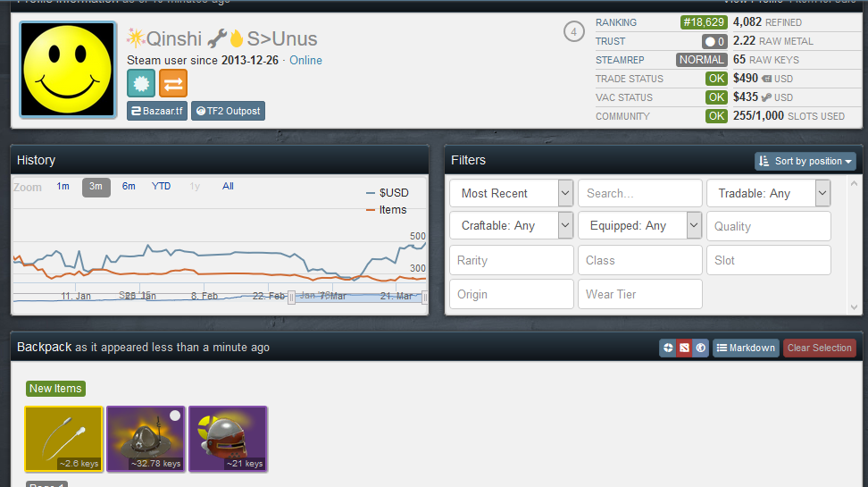Select the unusual hat worth ~32.78 keys
The height and width of the screenshot is (487, 868).
tap(146, 439)
